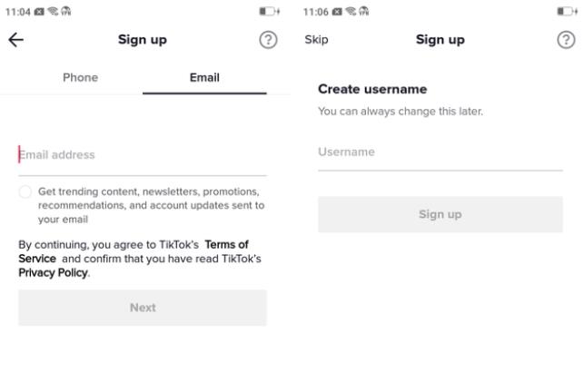The width and height of the screenshot is (584, 392).
Task: Open help icon beside the Phone/Email tabs screen
Action: [x=268, y=41]
